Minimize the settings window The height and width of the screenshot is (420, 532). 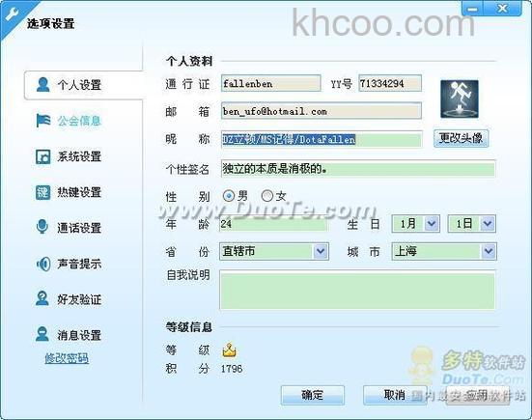(473, 9)
